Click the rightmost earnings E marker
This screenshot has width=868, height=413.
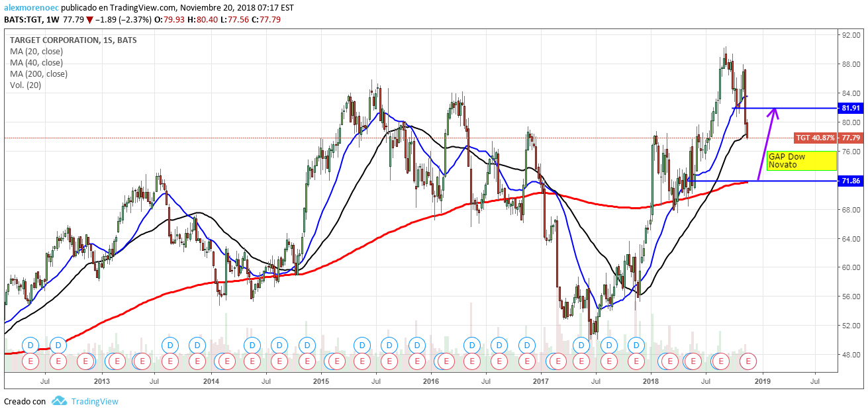748,361
